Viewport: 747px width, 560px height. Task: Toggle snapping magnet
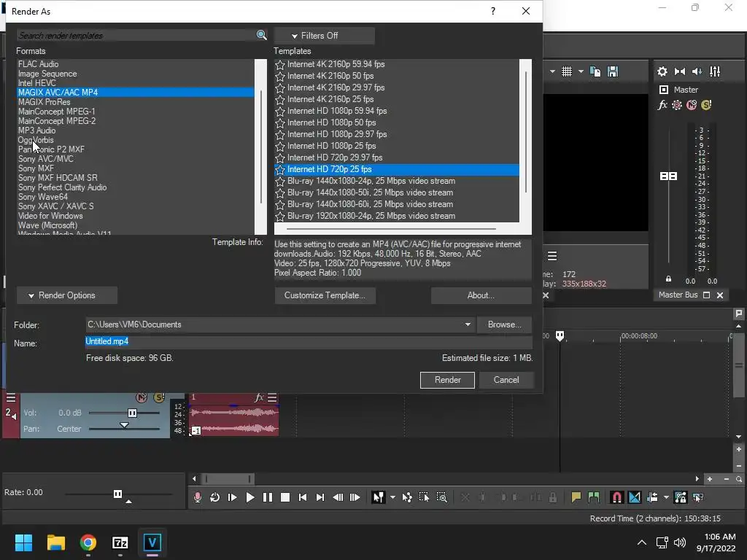pyautogui.click(x=616, y=497)
